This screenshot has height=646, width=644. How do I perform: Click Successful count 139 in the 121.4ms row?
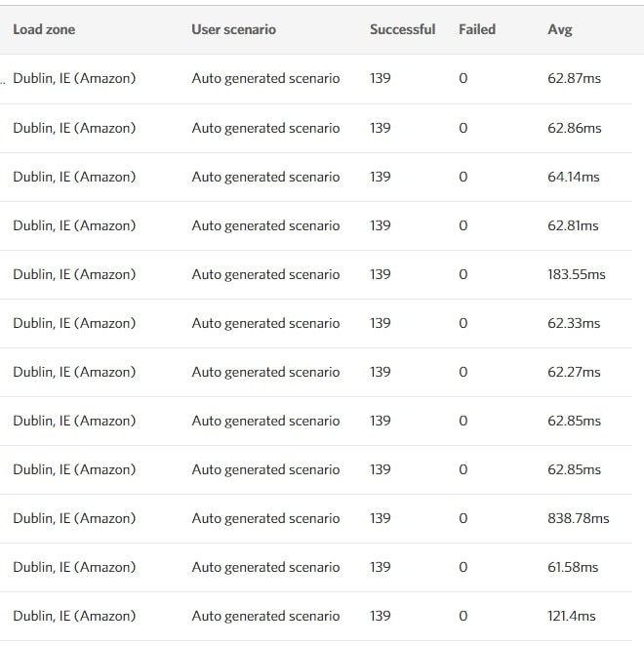click(x=381, y=616)
